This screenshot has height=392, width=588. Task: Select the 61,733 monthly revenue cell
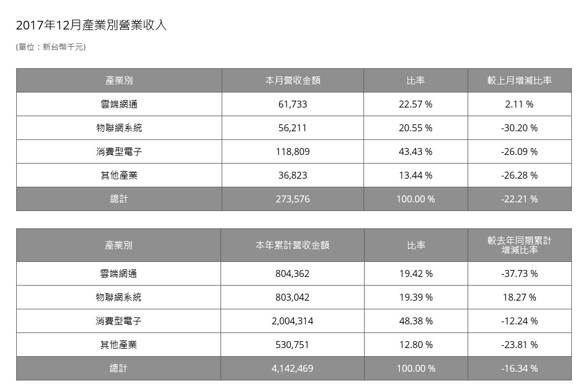point(292,105)
